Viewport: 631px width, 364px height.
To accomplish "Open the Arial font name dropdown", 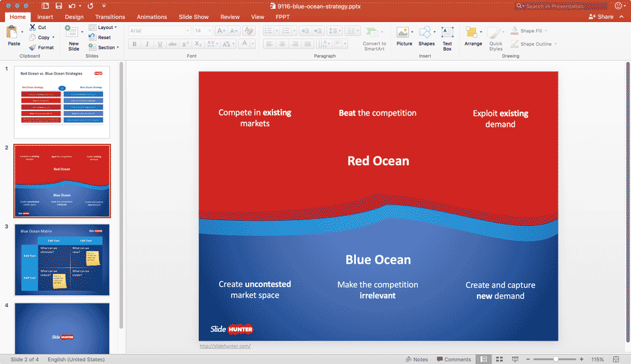I will 157,30.
